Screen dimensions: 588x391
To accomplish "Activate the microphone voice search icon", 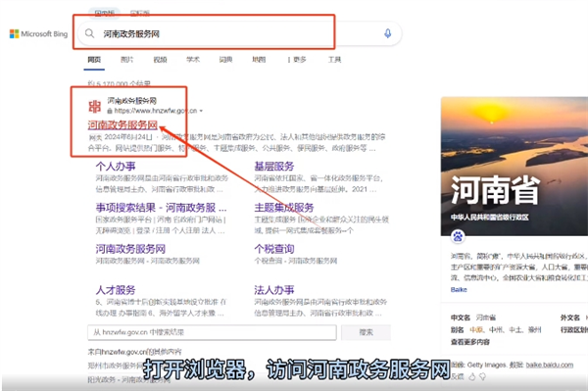I will 387,33.
